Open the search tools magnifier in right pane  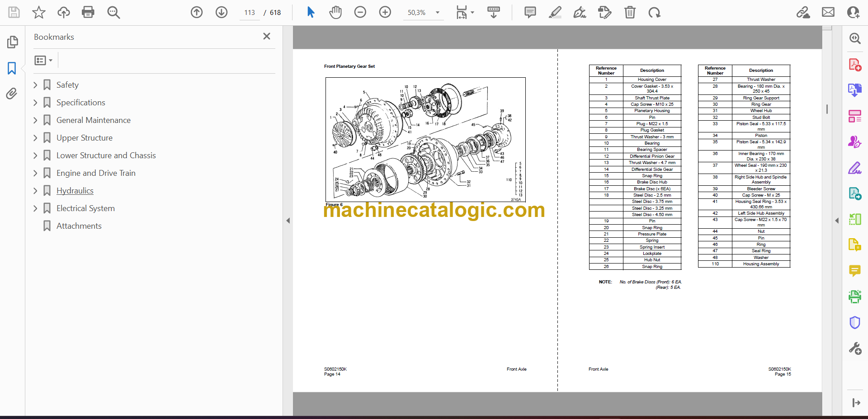tap(854, 38)
